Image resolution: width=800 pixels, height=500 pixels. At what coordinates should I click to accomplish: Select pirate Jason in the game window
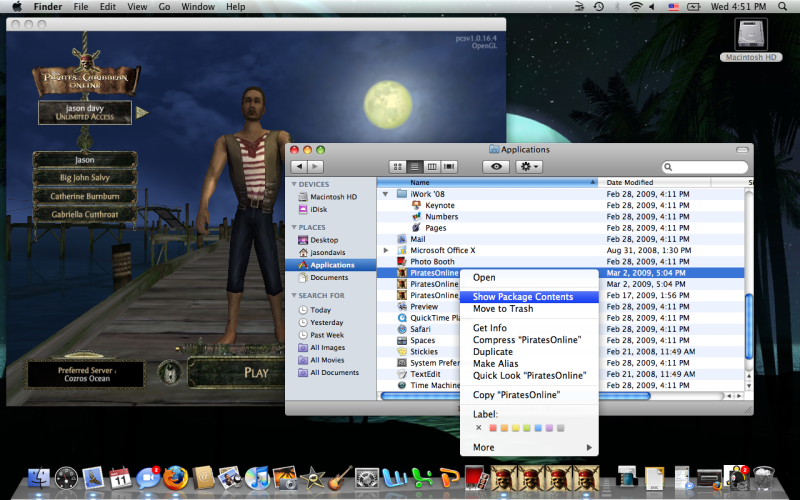click(85, 160)
